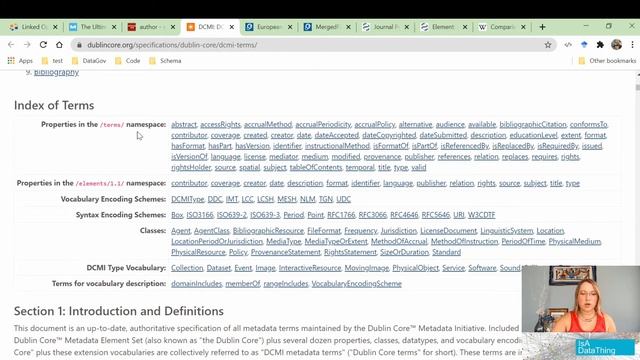Click the code brackets extension icon

[x=568, y=45]
